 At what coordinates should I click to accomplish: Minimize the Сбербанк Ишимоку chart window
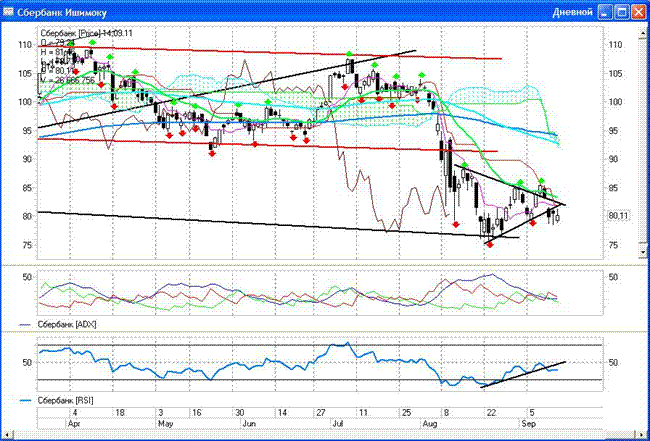pos(607,12)
